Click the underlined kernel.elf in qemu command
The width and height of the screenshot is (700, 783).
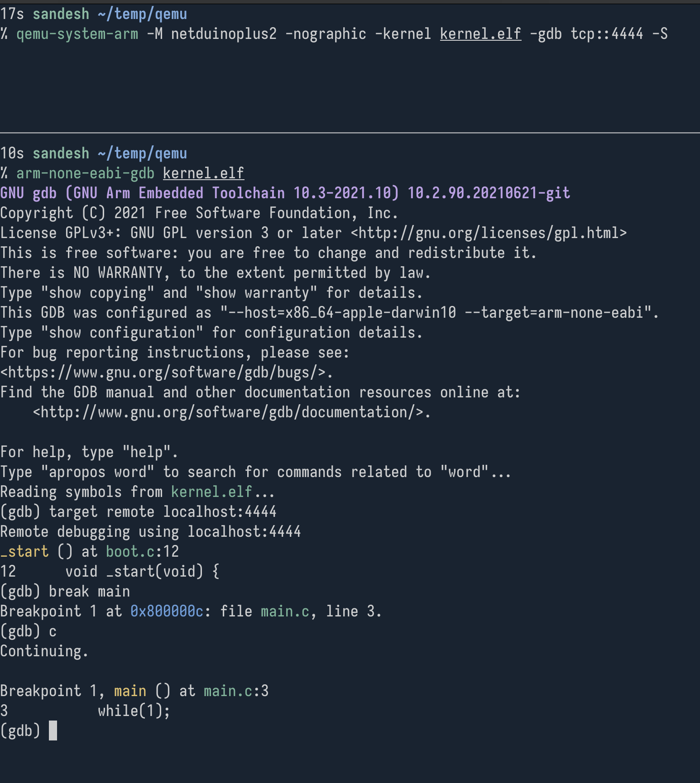click(x=480, y=34)
